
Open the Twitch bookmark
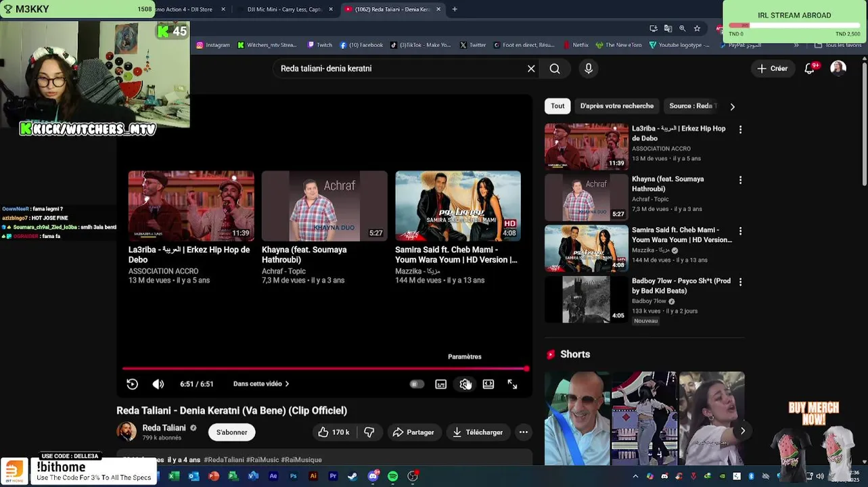click(320, 45)
